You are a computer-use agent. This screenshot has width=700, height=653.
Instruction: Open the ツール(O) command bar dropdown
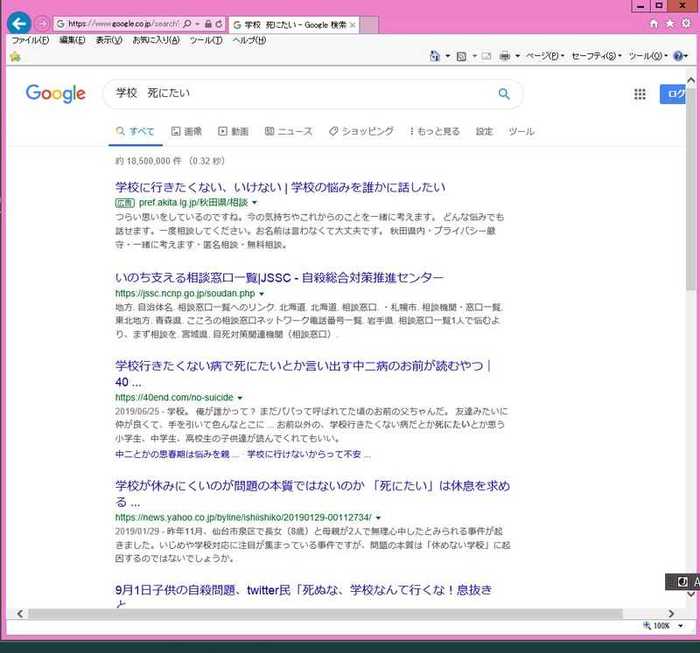tap(648, 56)
